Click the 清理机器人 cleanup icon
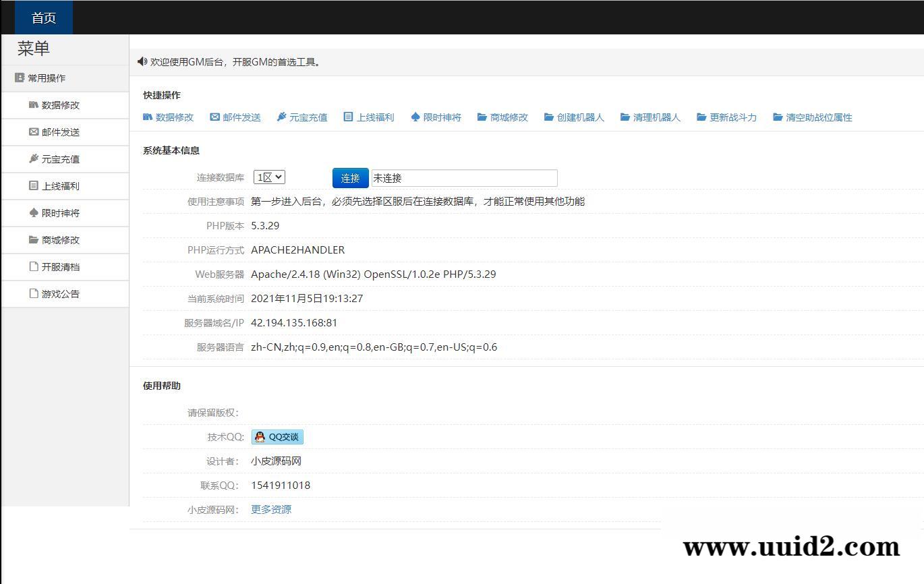The width and height of the screenshot is (924, 584). tap(649, 117)
